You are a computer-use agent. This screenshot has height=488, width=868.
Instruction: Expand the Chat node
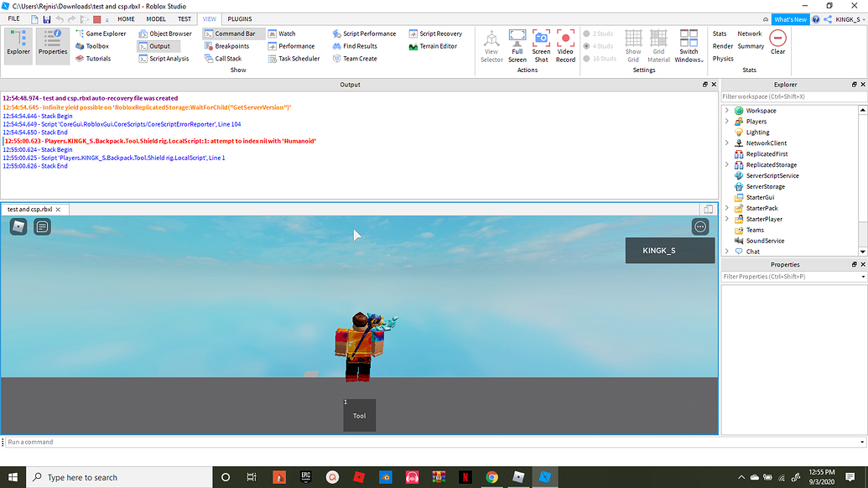pos(727,252)
